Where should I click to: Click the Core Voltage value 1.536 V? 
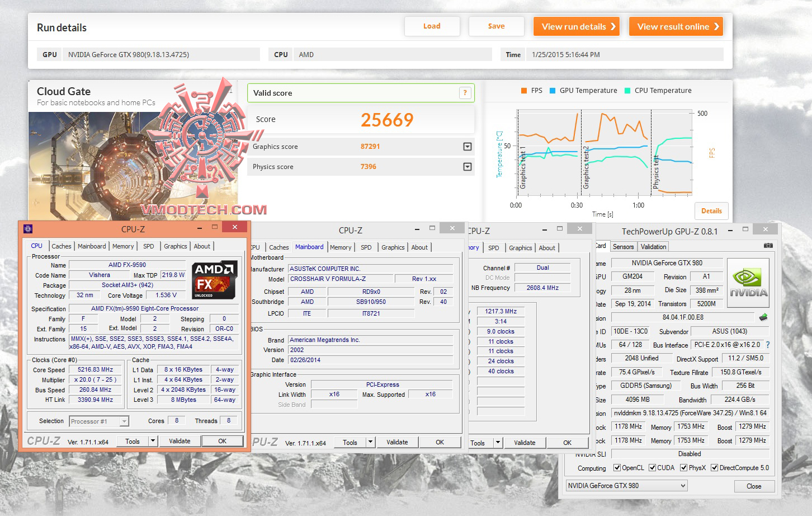(166, 295)
